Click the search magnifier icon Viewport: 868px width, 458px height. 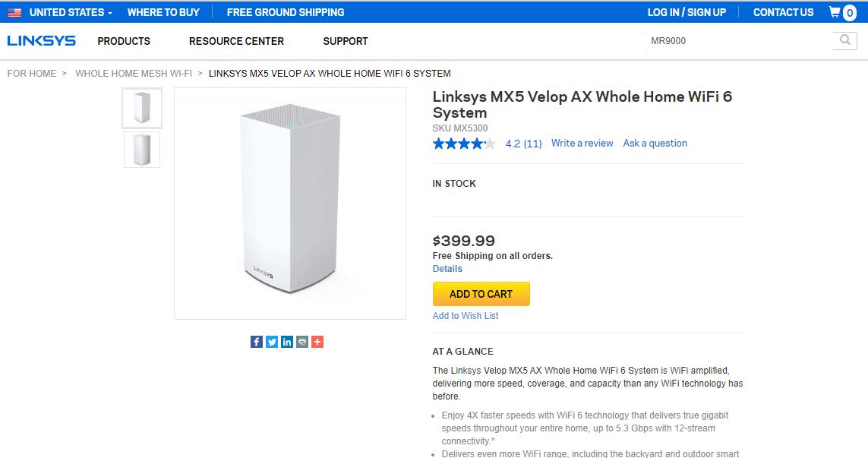(844, 40)
